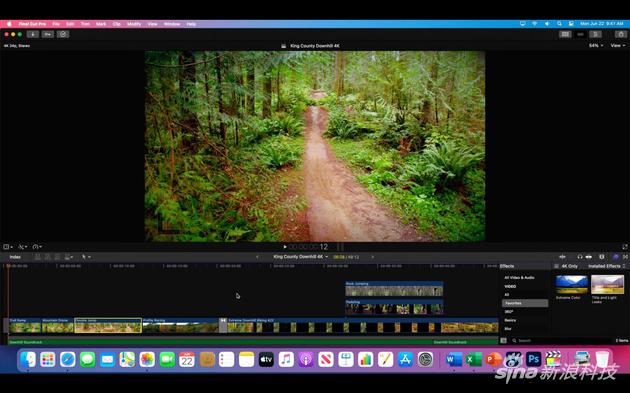This screenshot has width=630, height=393.
Task: Click the Spotlight search icon in menu bar
Action: pyautogui.click(x=559, y=24)
